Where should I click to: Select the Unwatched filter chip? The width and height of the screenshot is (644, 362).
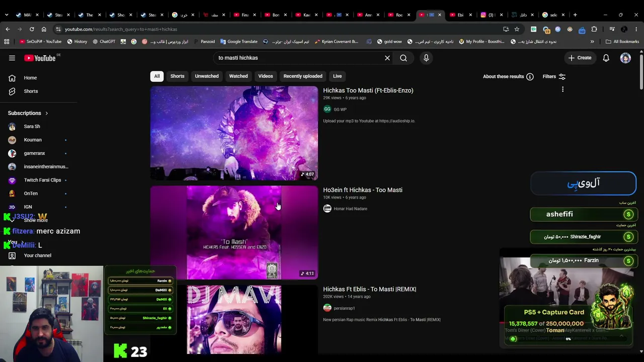tap(207, 76)
